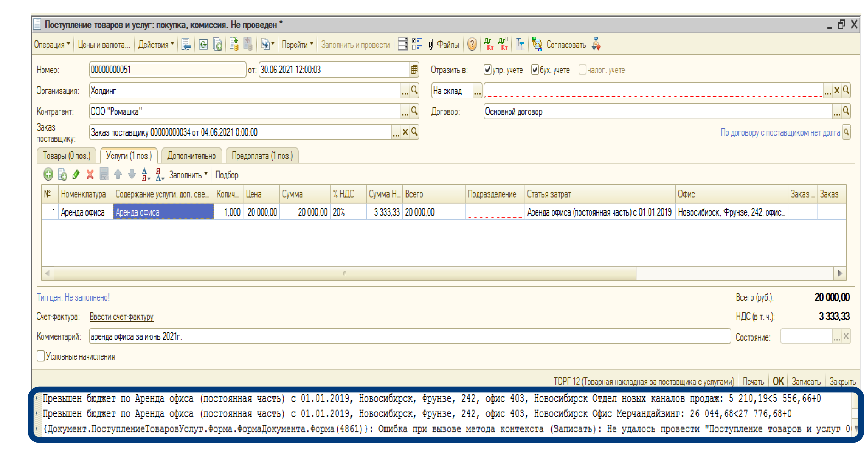Screen dimensions: 868x463
Task: Click the magnifier next to Контрагент field
Action: click(x=414, y=111)
